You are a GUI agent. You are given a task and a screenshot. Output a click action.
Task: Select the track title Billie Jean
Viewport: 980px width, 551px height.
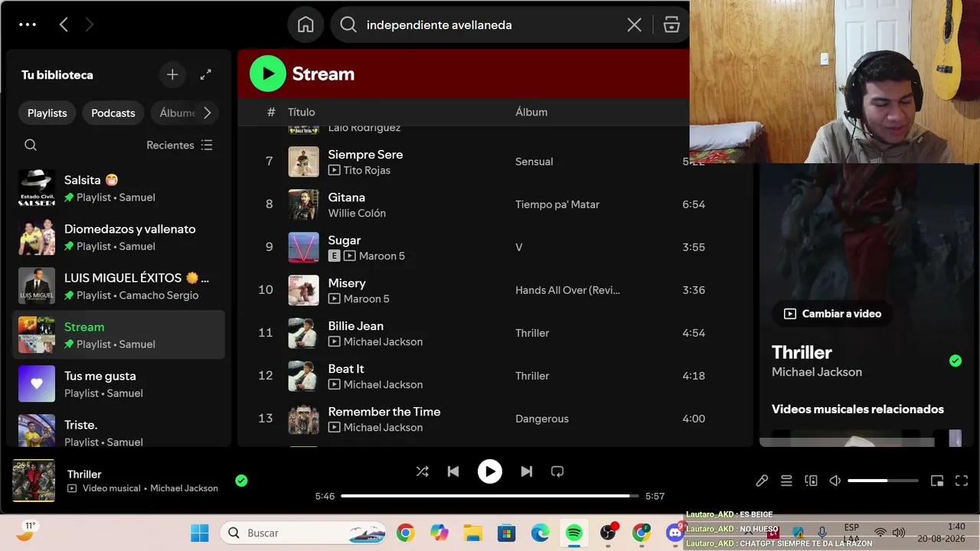pos(356,326)
